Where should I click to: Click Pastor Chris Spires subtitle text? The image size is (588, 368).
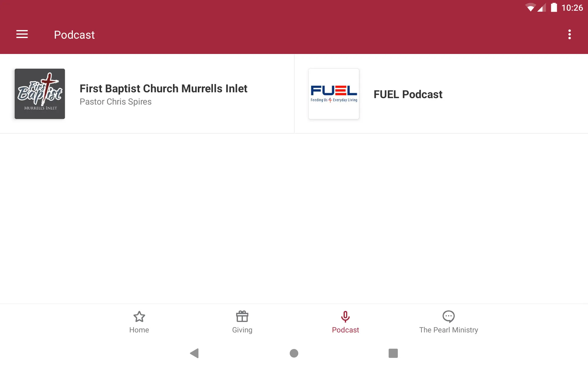coord(115,102)
